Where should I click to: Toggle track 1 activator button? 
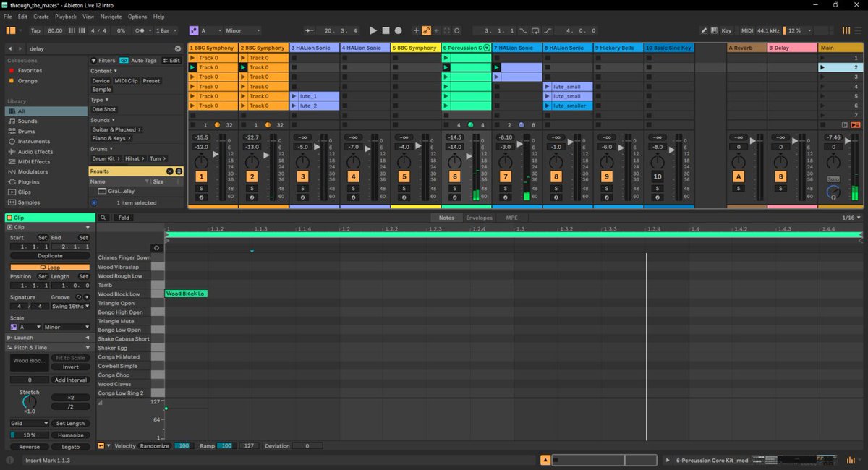[x=201, y=176]
